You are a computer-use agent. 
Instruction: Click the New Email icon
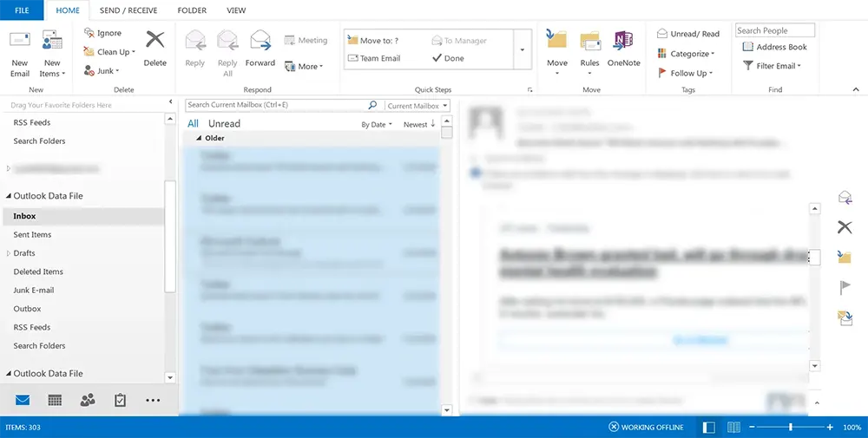click(x=20, y=41)
